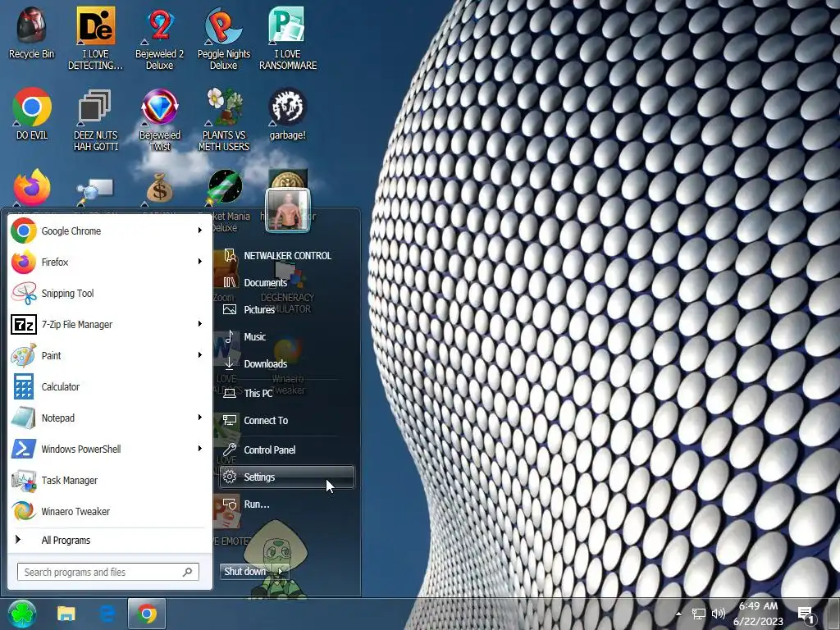840x630 pixels.
Task: Open the Run… dialog from Start menu
Action: (x=286, y=504)
